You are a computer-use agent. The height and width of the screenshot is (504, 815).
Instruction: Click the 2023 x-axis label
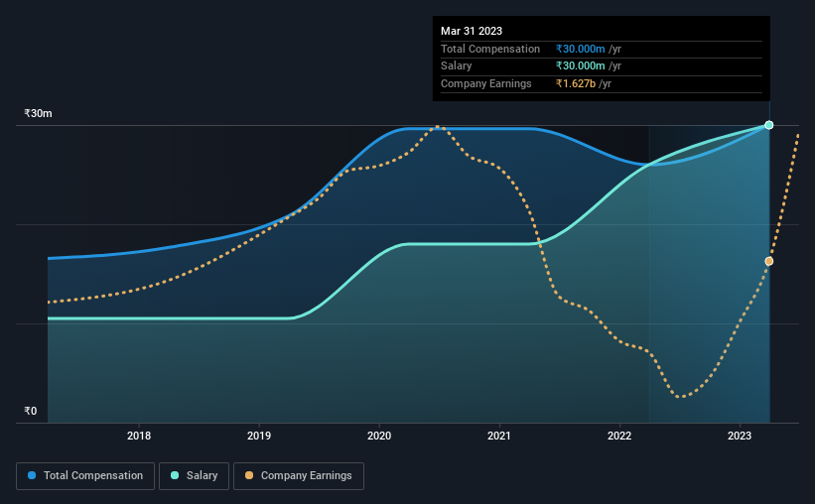740,436
